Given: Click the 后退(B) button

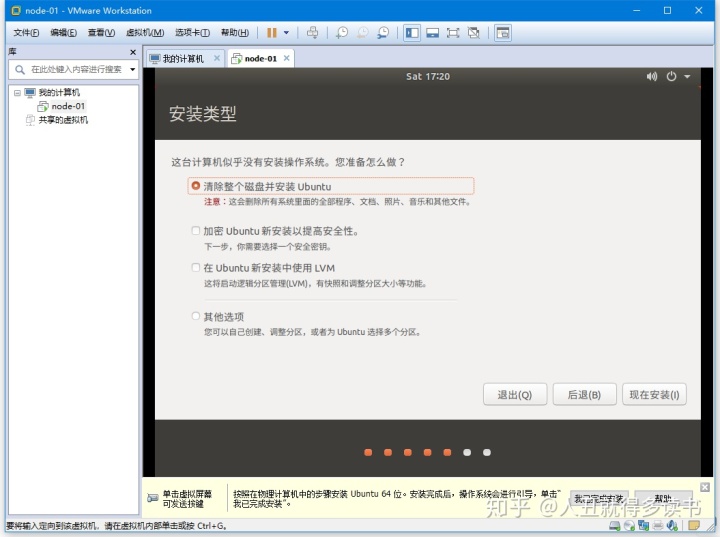Looking at the screenshot, I should tap(585, 394).
